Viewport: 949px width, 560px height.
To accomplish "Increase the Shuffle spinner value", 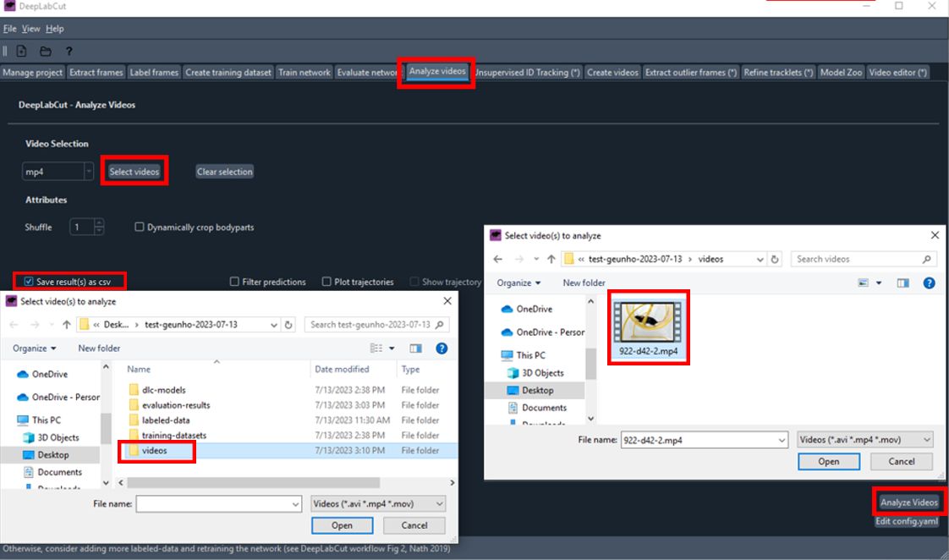I will tap(99, 222).
